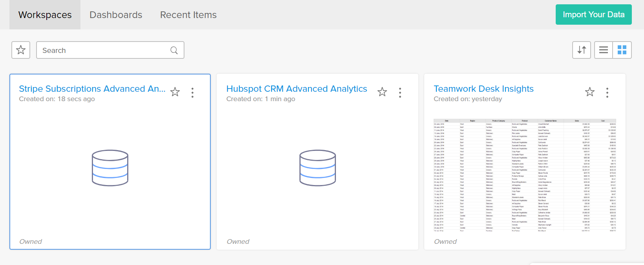Switch to grid view

click(x=622, y=50)
